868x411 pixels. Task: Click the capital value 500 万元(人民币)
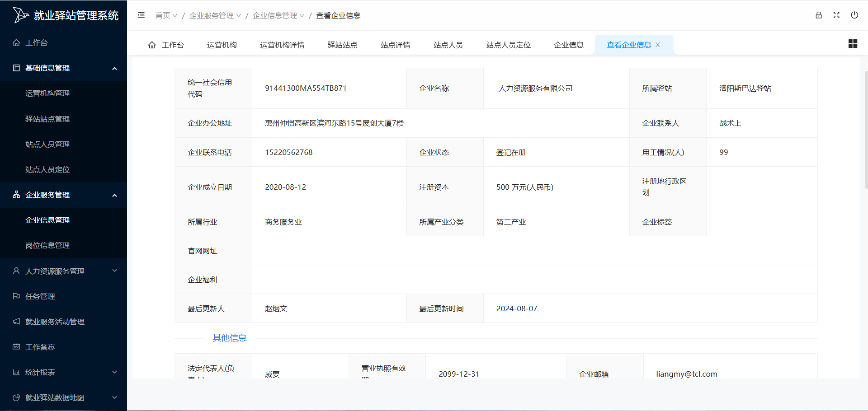(x=524, y=187)
